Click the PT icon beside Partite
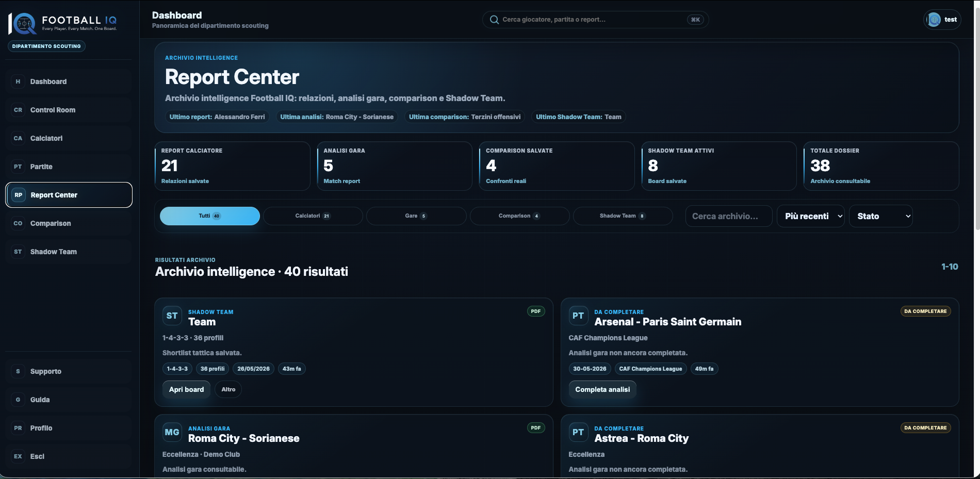This screenshot has width=980, height=479. pyautogui.click(x=18, y=167)
